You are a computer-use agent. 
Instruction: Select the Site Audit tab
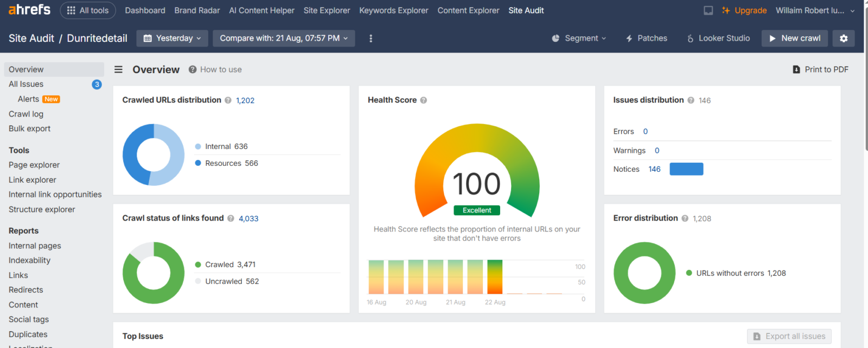pos(526,10)
